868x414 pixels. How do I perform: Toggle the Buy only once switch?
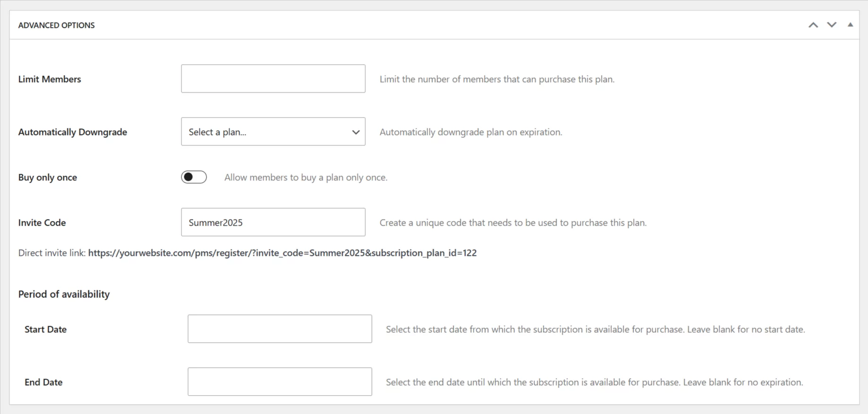[194, 177]
